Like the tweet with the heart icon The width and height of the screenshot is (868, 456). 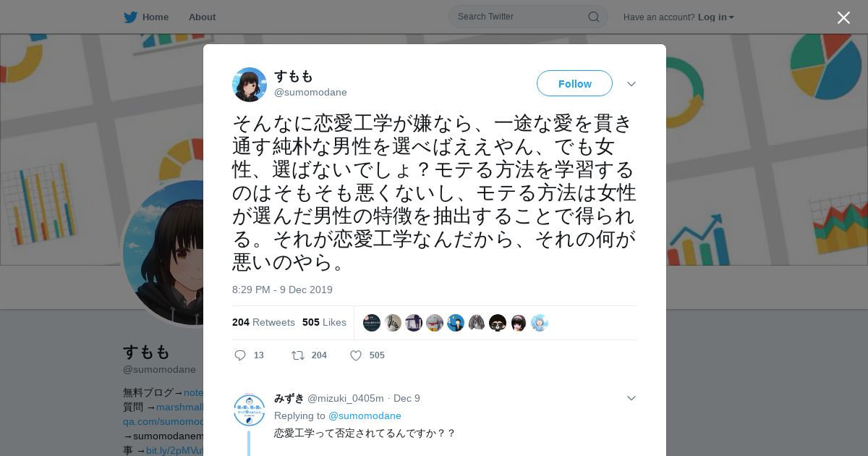[x=356, y=355]
